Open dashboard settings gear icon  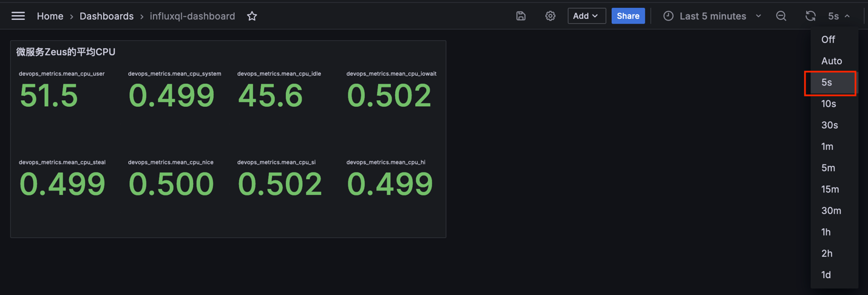tap(550, 16)
